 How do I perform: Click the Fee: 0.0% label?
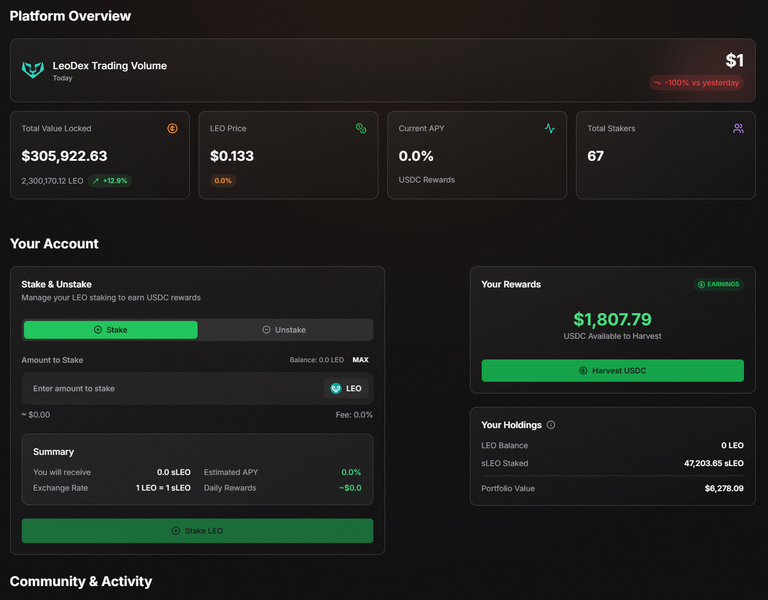(x=354, y=415)
